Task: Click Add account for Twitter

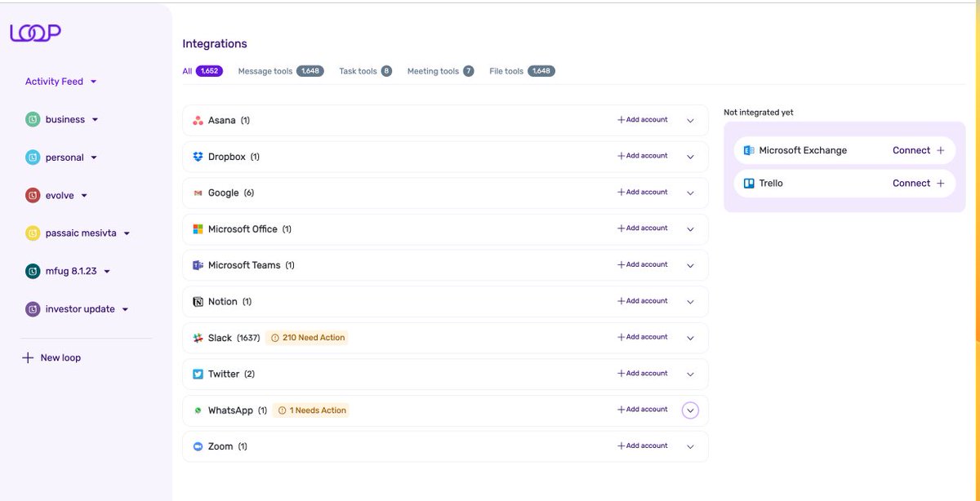Action: coord(642,373)
